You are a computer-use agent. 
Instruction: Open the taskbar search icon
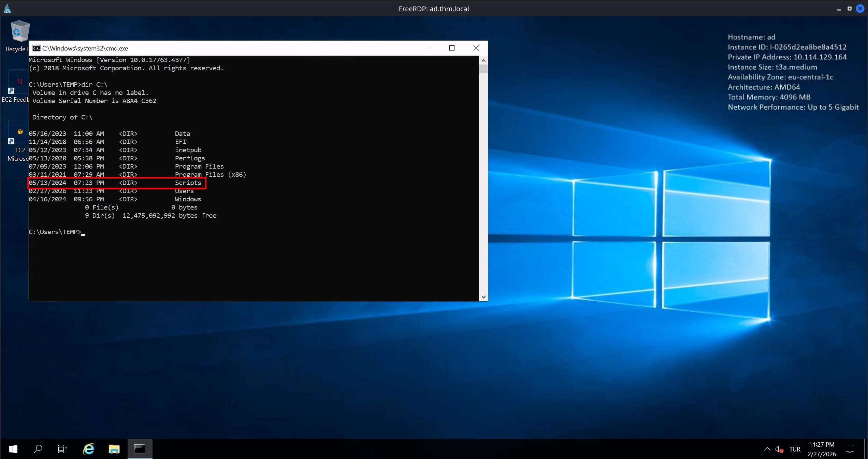pyautogui.click(x=38, y=449)
